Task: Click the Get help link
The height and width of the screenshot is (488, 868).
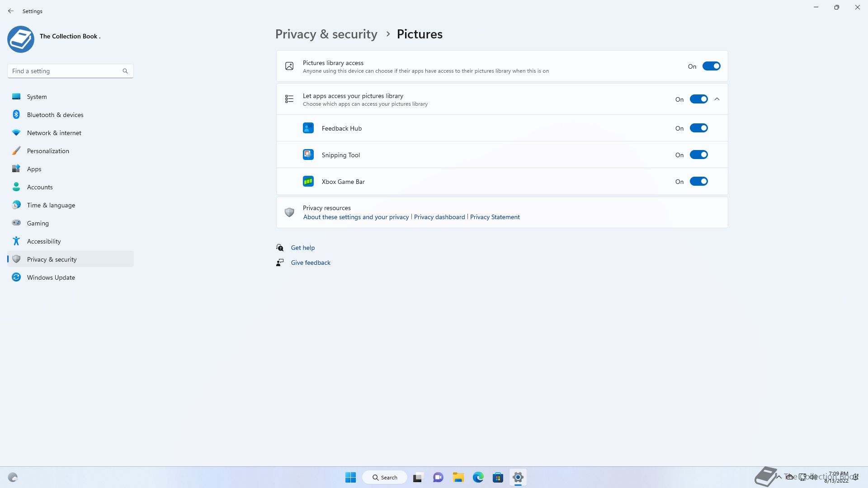Action: tap(303, 248)
